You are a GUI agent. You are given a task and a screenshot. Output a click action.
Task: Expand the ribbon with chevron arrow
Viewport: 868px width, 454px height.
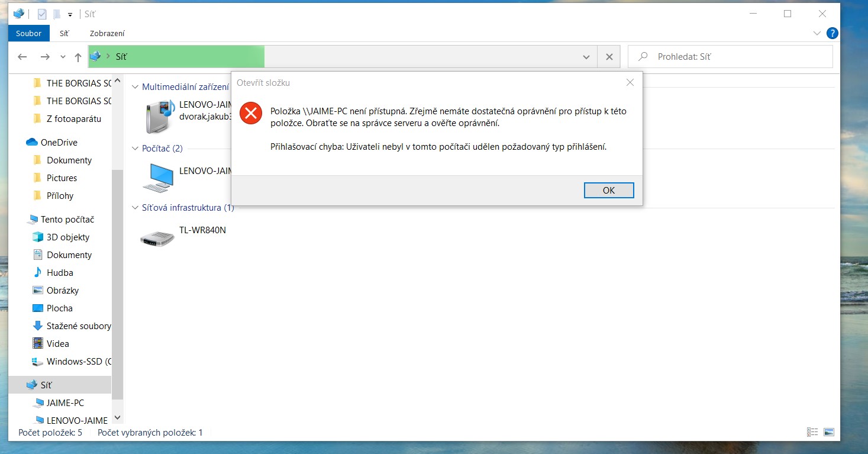(x=817, y=33)
